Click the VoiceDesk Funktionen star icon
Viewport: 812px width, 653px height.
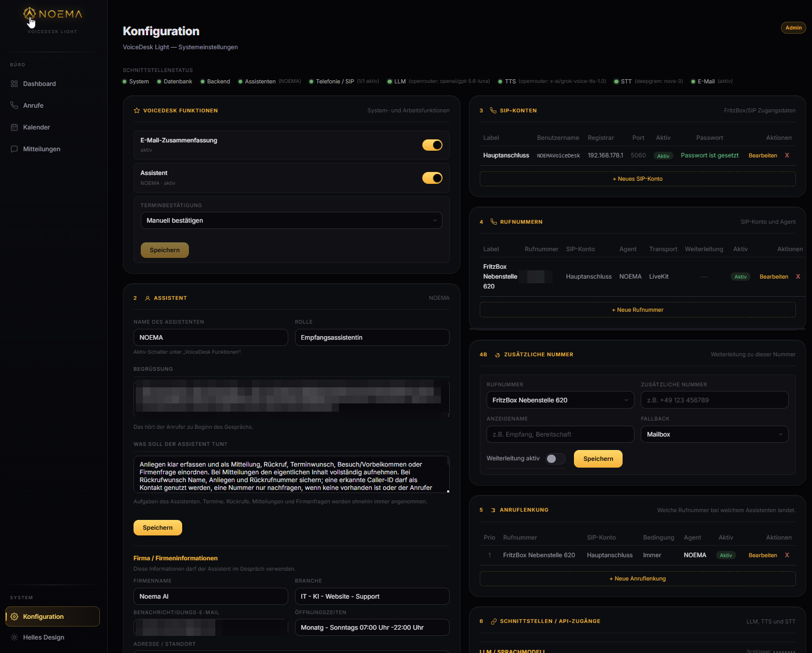tap(137, 111)
